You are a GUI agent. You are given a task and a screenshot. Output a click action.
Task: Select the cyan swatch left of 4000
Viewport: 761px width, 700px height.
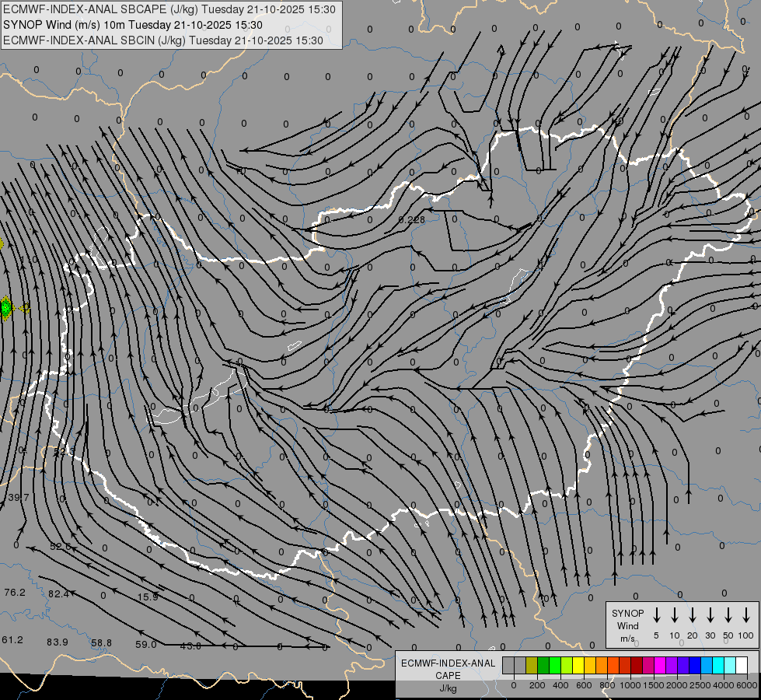coord(719,665)
